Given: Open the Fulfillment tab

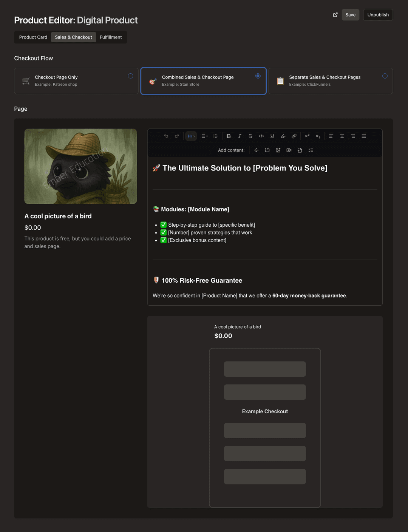Looking at the screenshot, I should coord(111,37).
